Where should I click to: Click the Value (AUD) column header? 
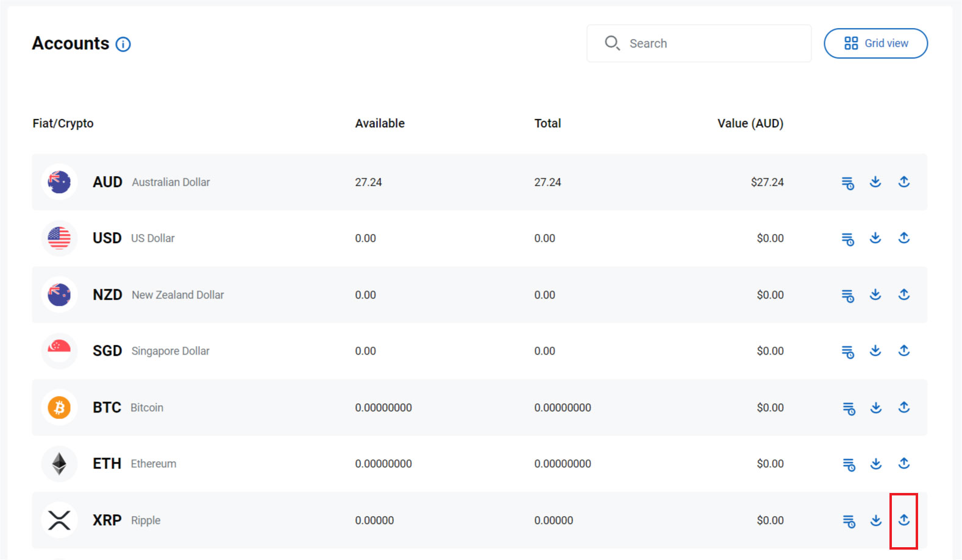[x=750, y=123]
